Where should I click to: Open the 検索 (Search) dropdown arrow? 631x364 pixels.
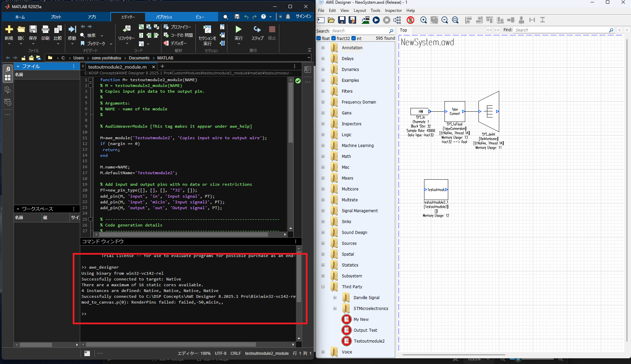pyautogui.click(x=102, y=36)
